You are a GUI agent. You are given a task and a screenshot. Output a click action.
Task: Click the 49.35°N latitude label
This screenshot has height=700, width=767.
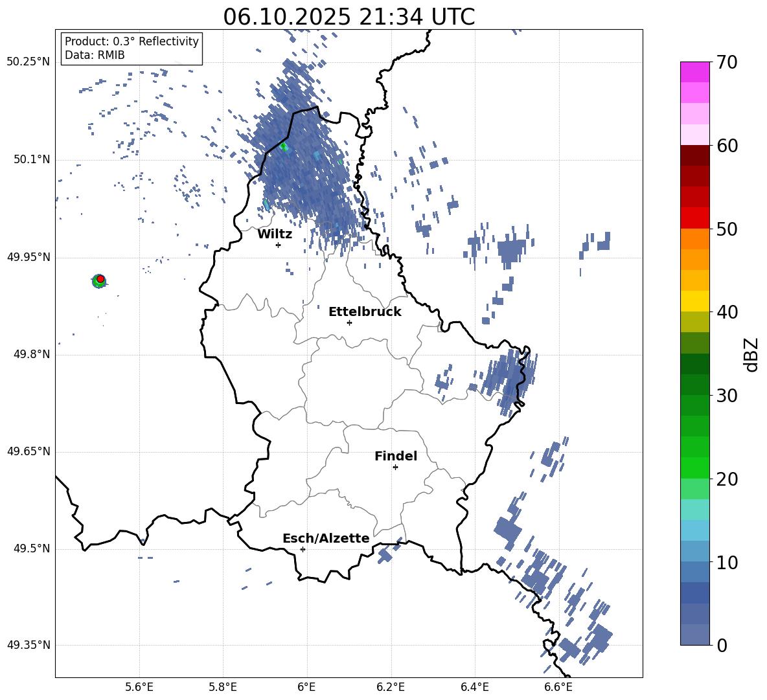(x=29, y=645)
